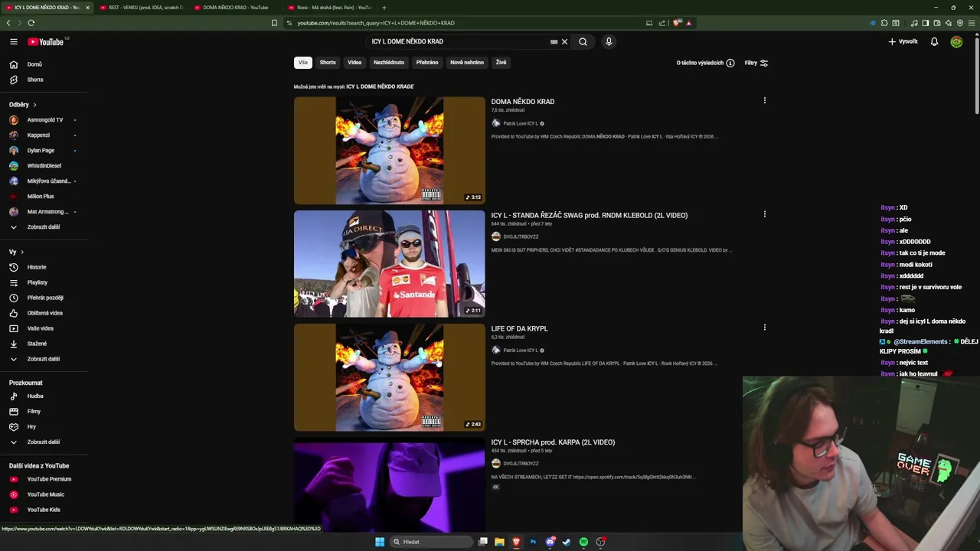Open Oblíbená videa in sidebar
Image resolution: width=980 pixels, height=551 pixels.
point(44,313)
